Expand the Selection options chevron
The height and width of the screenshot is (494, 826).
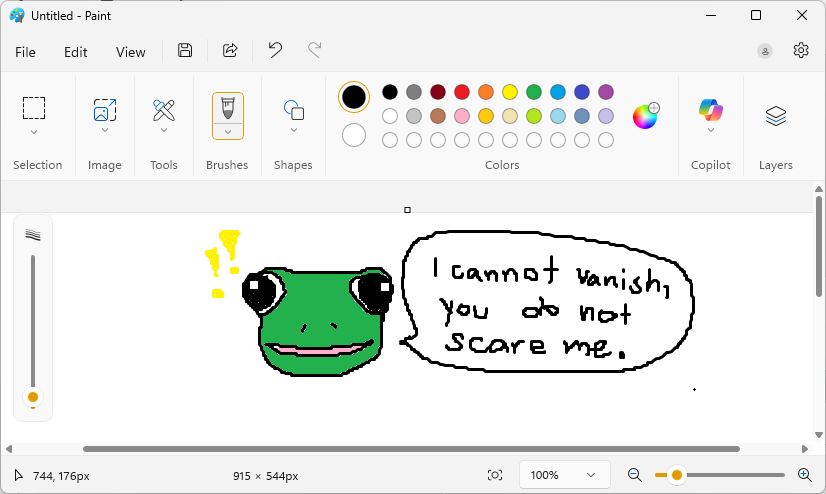pos(34,132)
